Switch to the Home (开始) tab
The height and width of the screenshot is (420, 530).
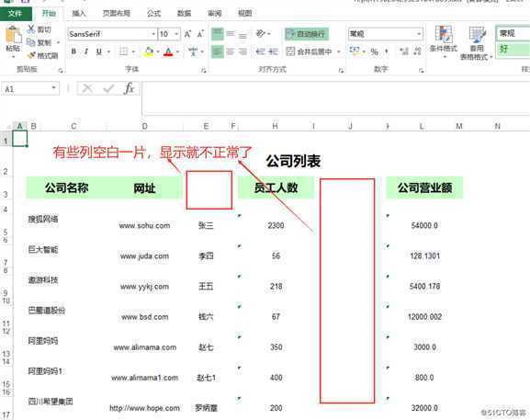coord(49,13)
